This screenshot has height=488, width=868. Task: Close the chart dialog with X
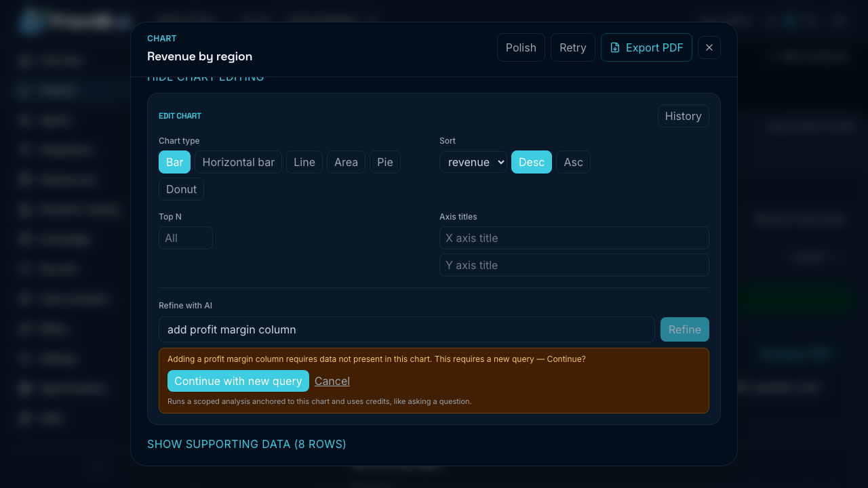click(x=709, y=47)
